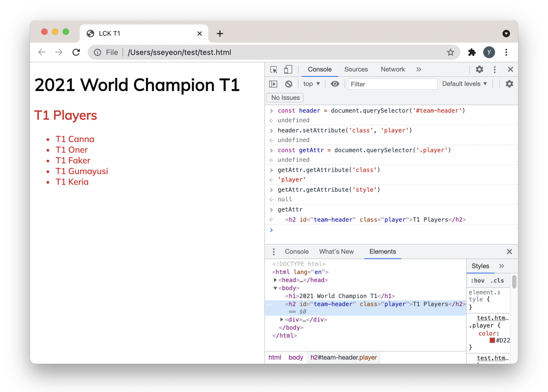The height and width of the screenshot is (392, 548).
Task: Expand the head element node
Action: pos(275,280)
